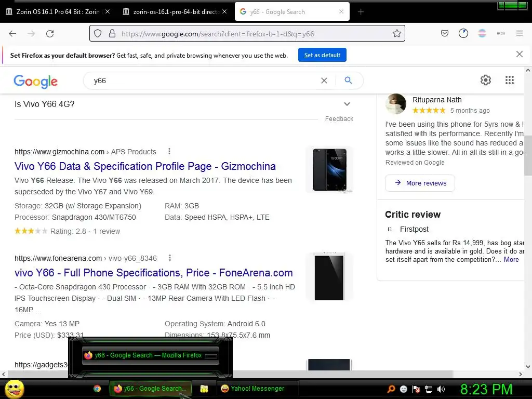Open a new browser tab
Viewport: 532px width, 399px height.
pos(361,12)
